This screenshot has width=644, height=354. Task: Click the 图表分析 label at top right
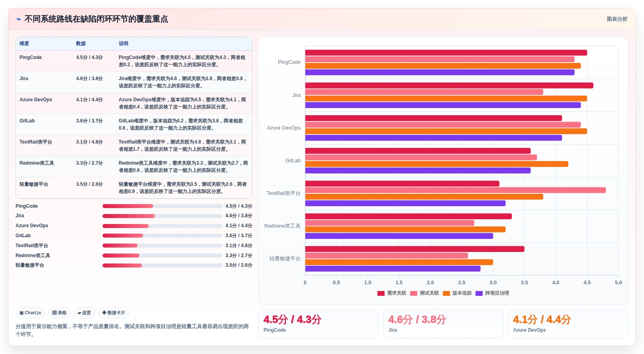(x=617, y=19)
